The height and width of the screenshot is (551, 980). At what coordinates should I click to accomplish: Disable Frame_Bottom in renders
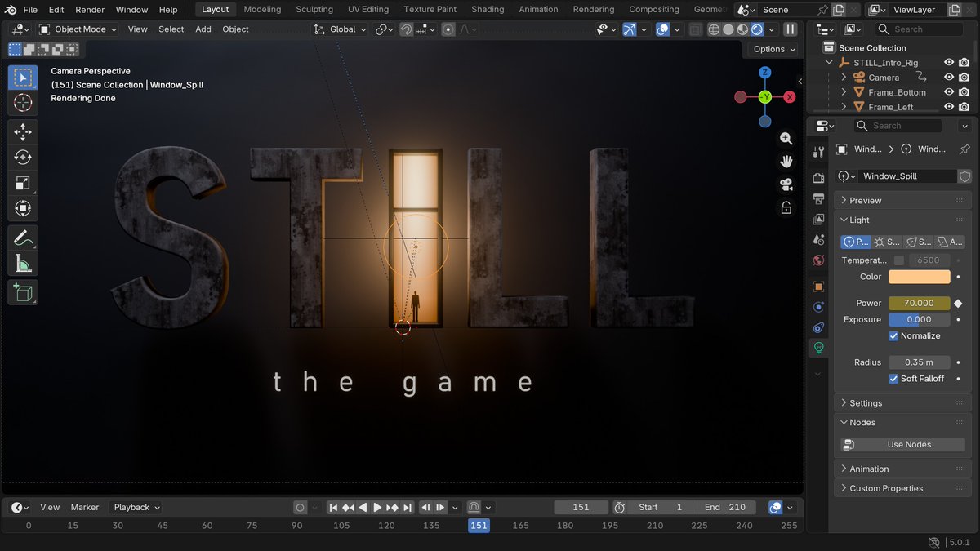tap(964, 92)
